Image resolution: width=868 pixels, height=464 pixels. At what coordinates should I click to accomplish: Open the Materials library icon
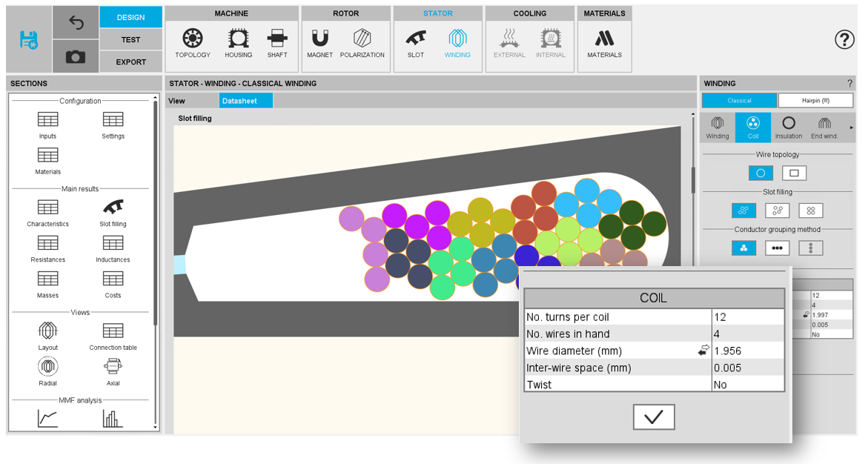click(604, 44)
